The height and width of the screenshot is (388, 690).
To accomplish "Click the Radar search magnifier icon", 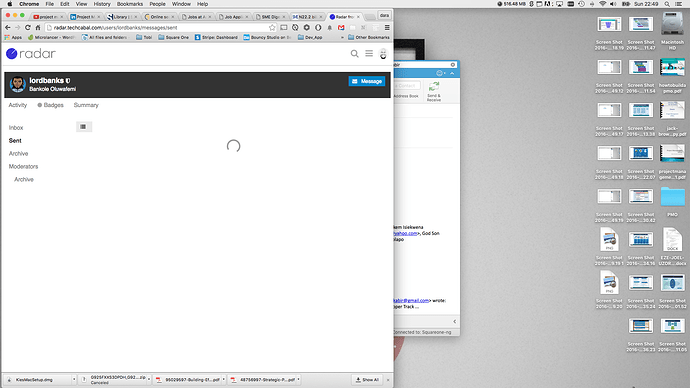I will coord(354,54).
